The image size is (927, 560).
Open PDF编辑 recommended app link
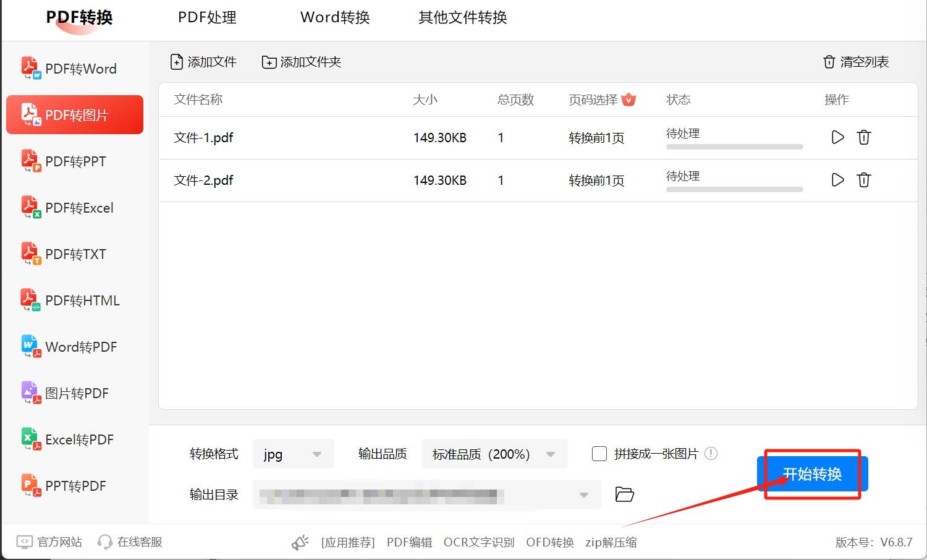[409, 543]
